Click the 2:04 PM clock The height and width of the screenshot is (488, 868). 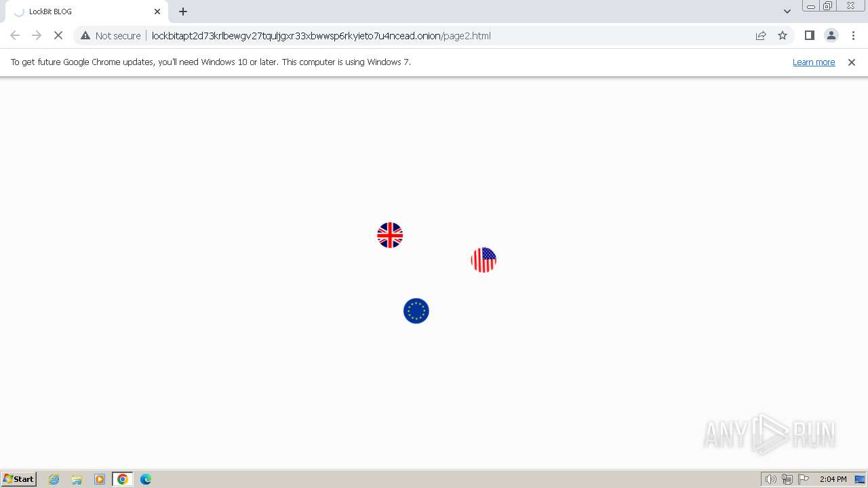pos(833,479)
